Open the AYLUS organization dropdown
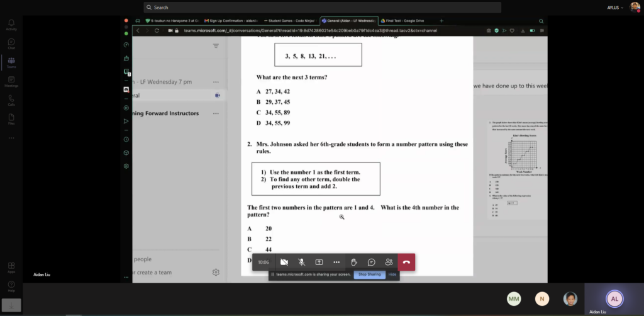 (x=615, y=8)
